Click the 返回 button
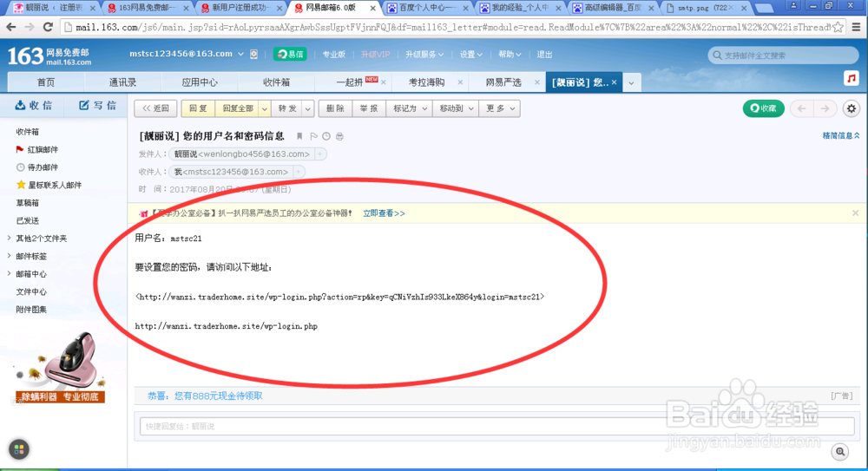868x471 pixels. click(155, 108)
